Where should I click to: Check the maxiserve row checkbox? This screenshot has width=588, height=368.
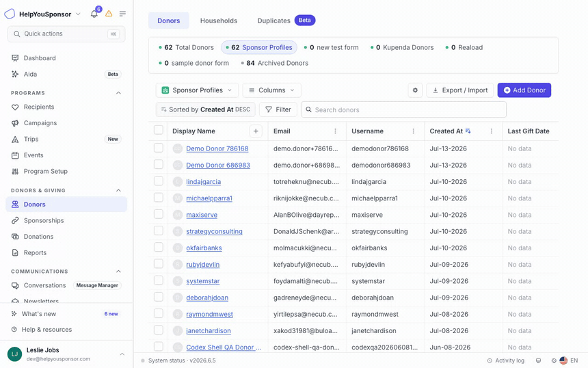click(x=158, y=214)
